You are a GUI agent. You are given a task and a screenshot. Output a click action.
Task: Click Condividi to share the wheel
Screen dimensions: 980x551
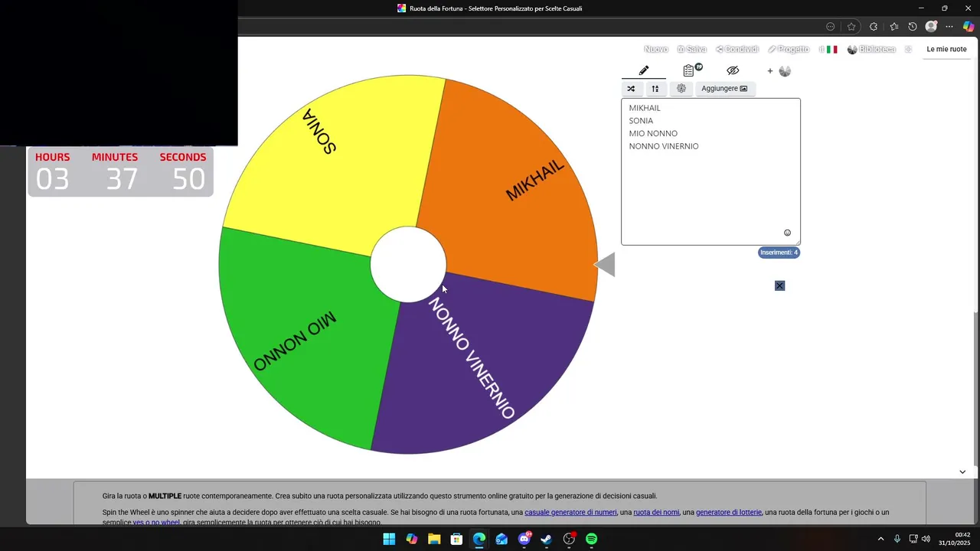(x=737, y=49)
